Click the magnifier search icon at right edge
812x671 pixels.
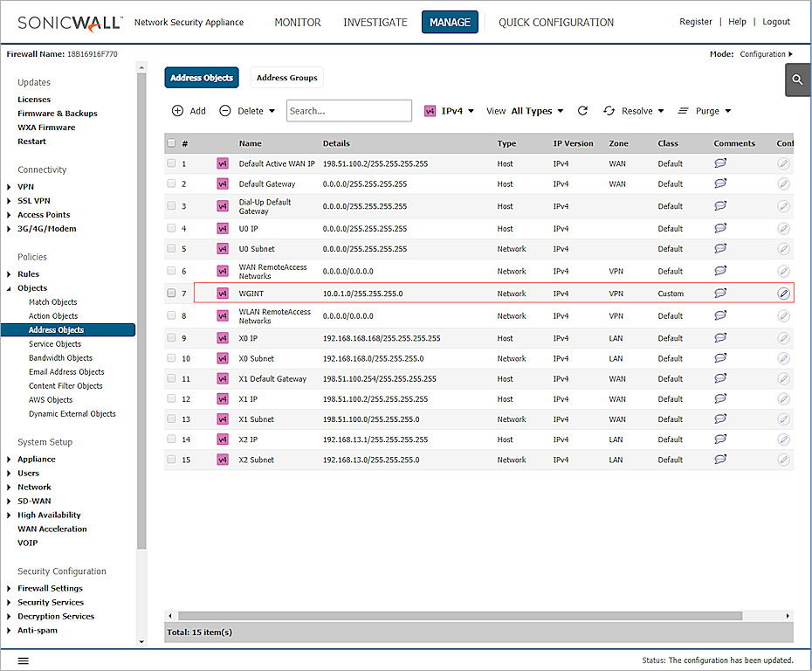click(x=797, y=80)
